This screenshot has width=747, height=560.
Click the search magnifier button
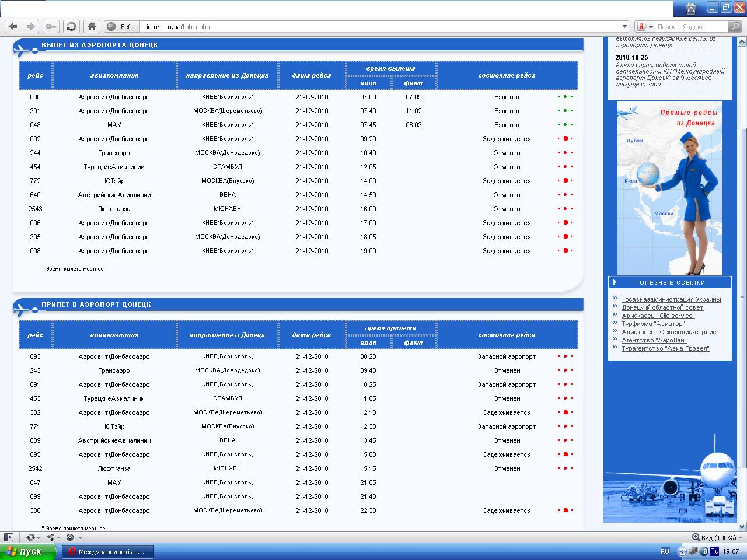[735, 26]
